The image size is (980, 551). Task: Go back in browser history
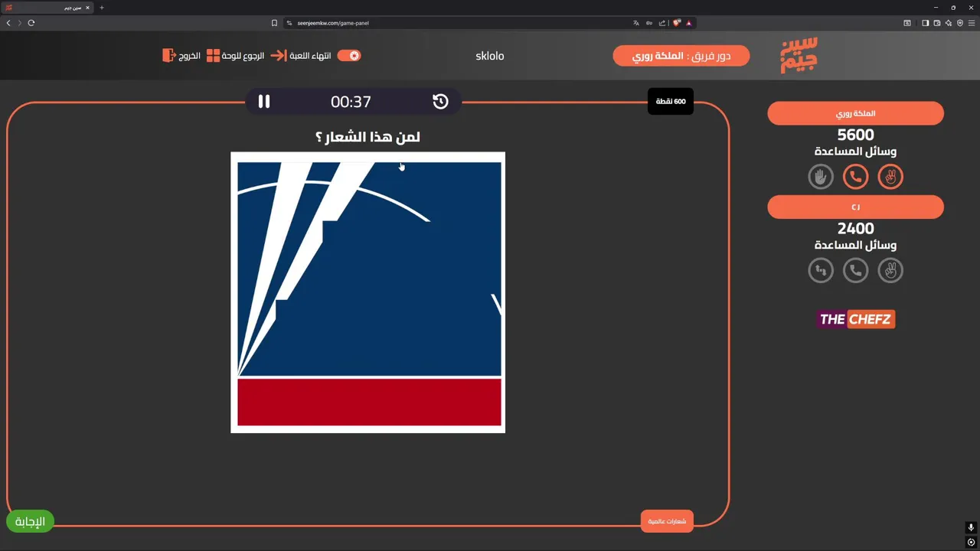click(x=8, y=23)
